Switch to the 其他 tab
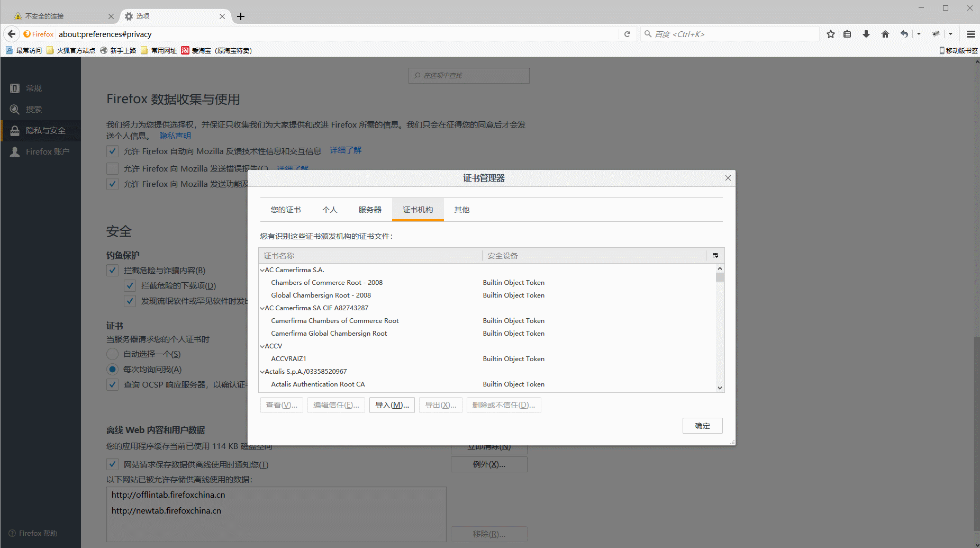The height and width of the screenshot is (548, 980). tap(462, 210)
